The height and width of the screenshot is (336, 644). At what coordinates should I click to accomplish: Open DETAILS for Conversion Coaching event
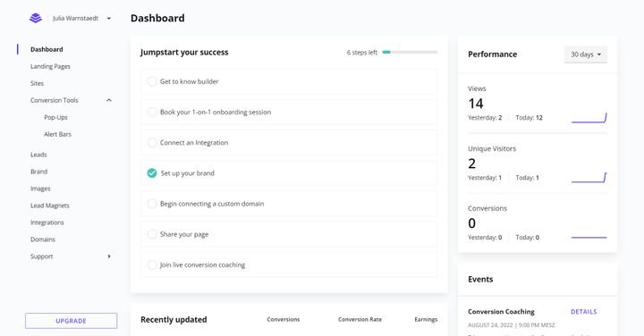click(x=583, y=312)
